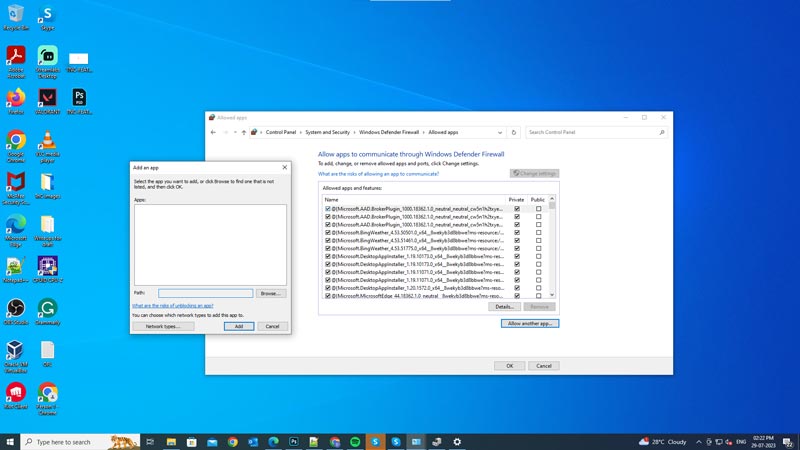The width and height of the screenshot is (800, 450).
Task: Click the allowed apps list scrollbar thumb
Action: [x=552, y=206]
